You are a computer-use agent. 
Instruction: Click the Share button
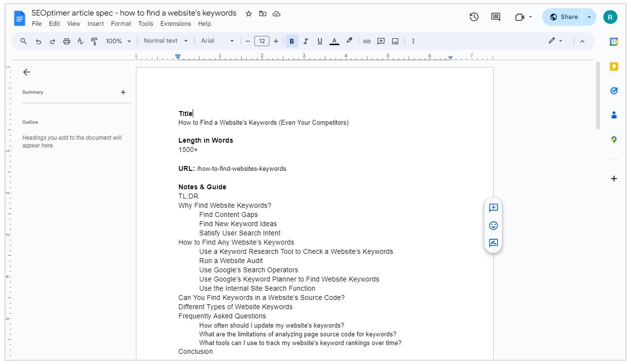click(563, 17)
